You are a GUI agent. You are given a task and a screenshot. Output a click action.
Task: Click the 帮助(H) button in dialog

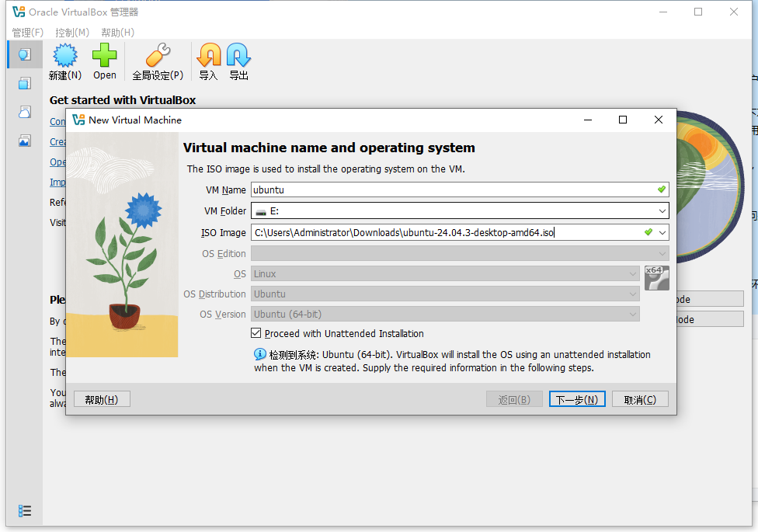[x=102, y=399]
